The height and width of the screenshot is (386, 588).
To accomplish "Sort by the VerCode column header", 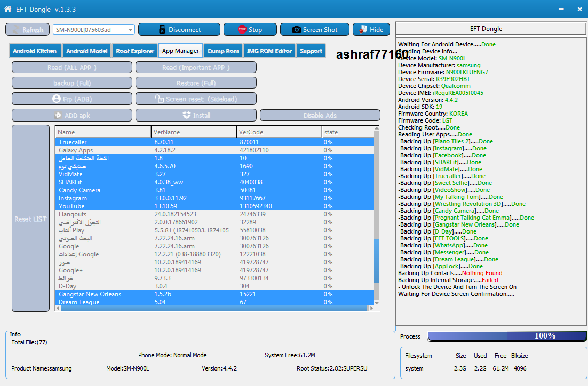I will pos(279,132).
